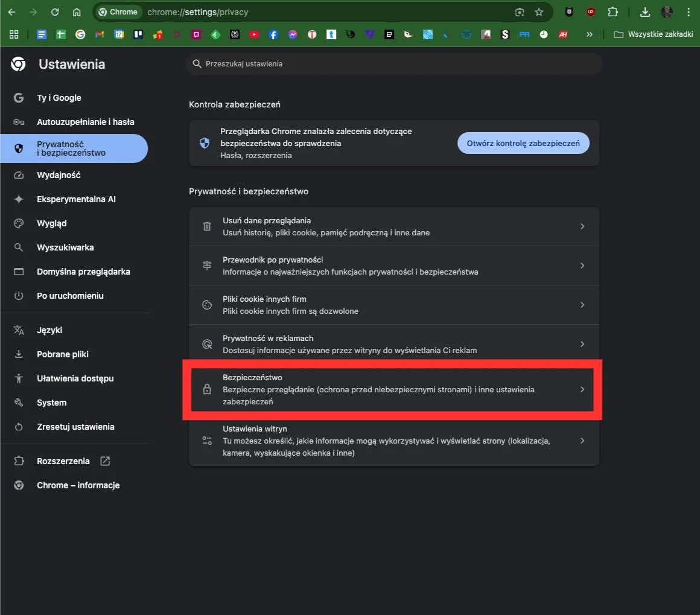Show hidden bookmarks with the double chevron

click(x=590, y=34)
